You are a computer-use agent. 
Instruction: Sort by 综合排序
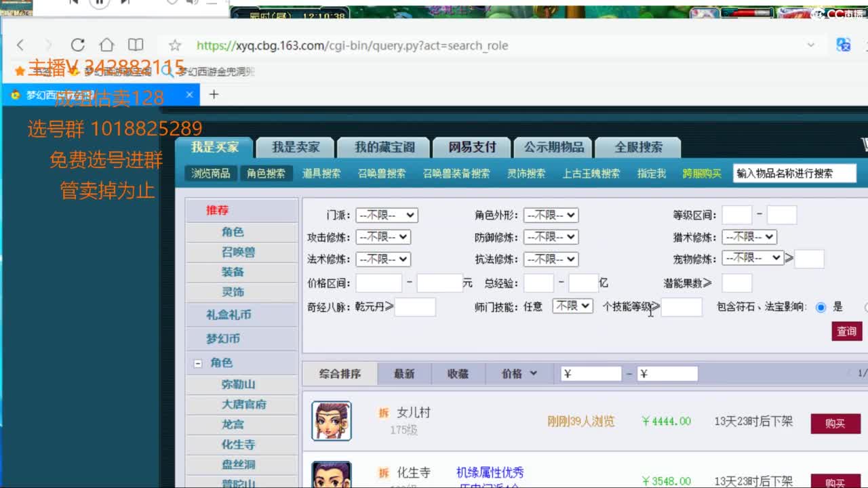[x=340, y=373]
